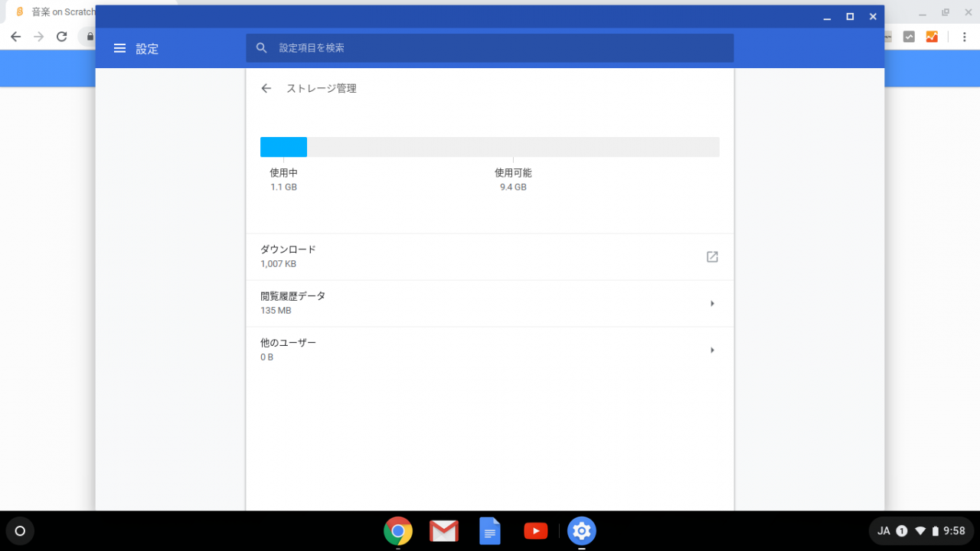Open the JA input method indicator
The image size is (980, 551).
[884, 531]
